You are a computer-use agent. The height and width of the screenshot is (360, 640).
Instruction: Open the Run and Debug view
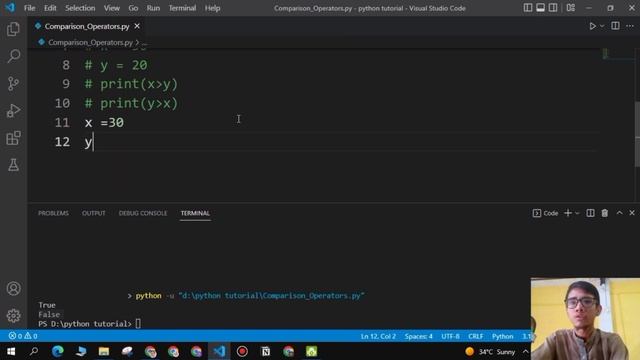coord(13,111)
